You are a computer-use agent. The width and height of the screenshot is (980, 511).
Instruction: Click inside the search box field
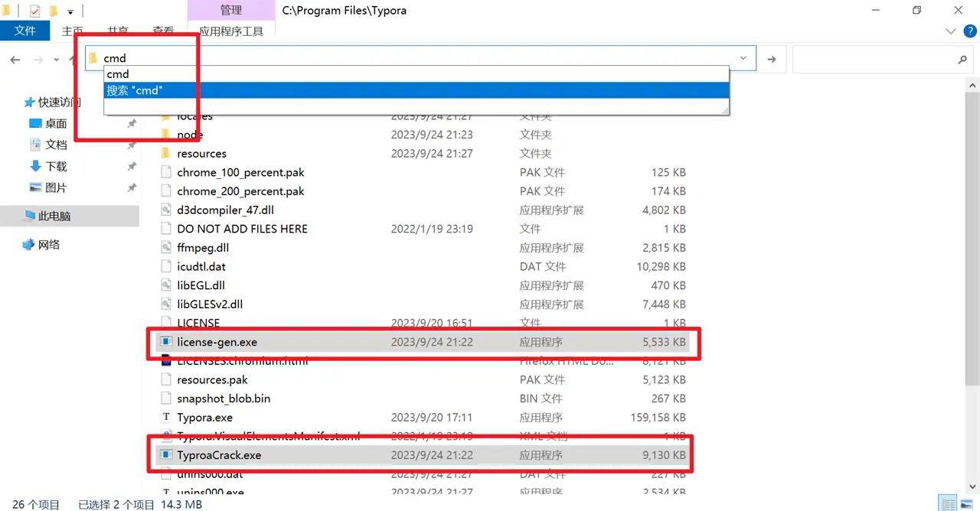point(873,60)
